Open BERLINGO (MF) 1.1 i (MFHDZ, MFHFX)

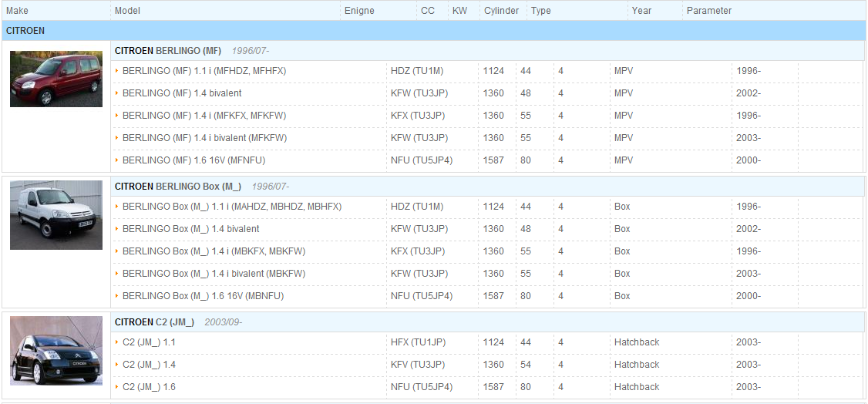click(204, 71)
